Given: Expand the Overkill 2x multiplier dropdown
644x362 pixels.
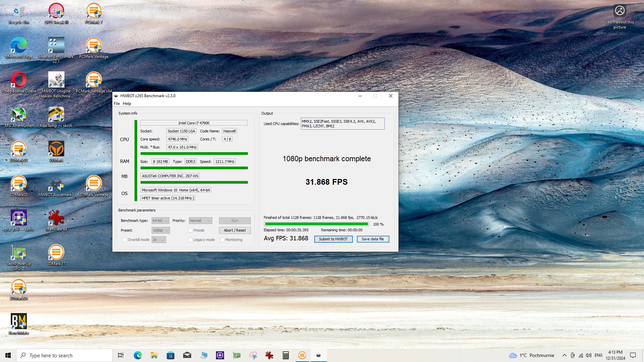Looking at the screenshot, I should (x=159, y=240).
